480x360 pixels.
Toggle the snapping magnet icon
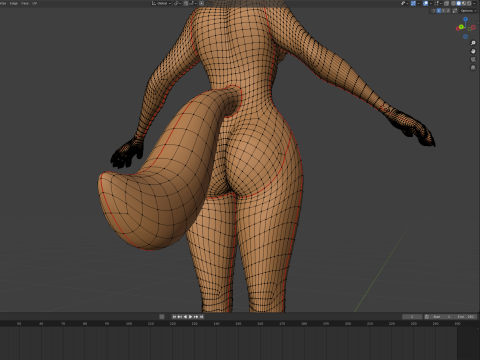point(186,3)
